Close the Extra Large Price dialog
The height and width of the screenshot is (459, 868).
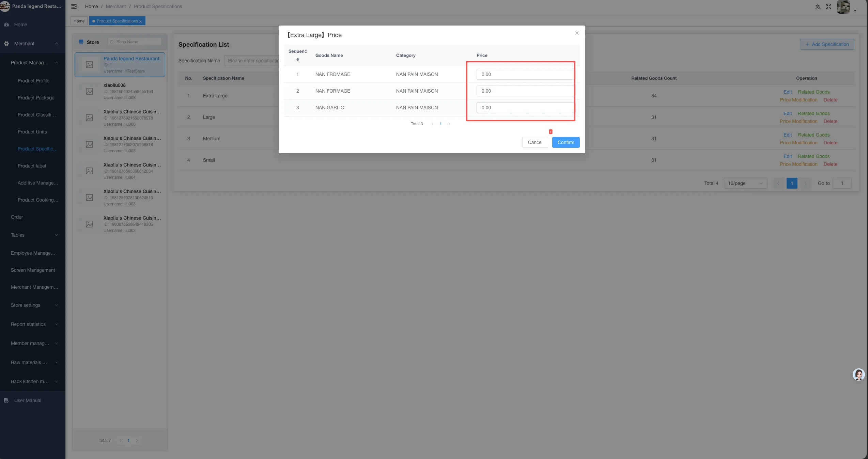click(577, 33)
